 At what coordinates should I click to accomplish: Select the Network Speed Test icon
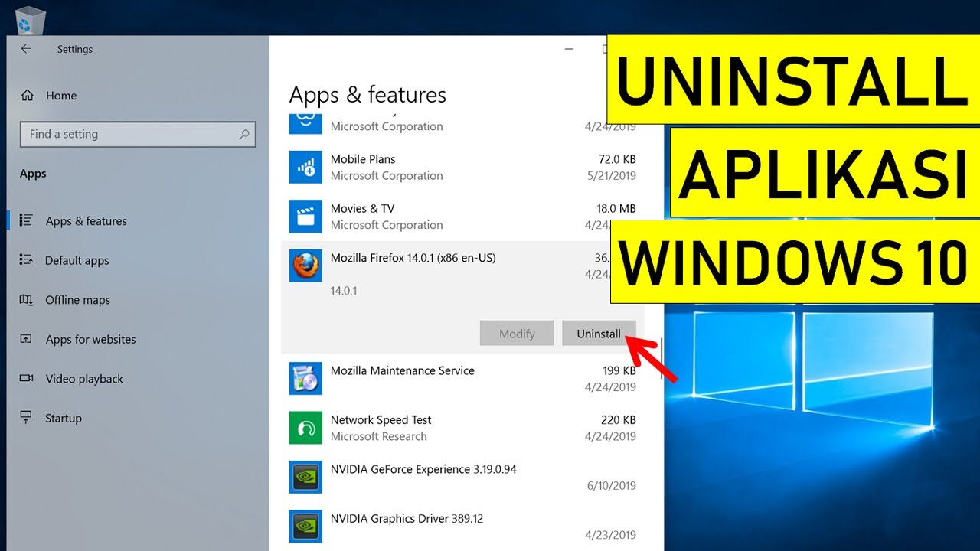coord(305,428)
